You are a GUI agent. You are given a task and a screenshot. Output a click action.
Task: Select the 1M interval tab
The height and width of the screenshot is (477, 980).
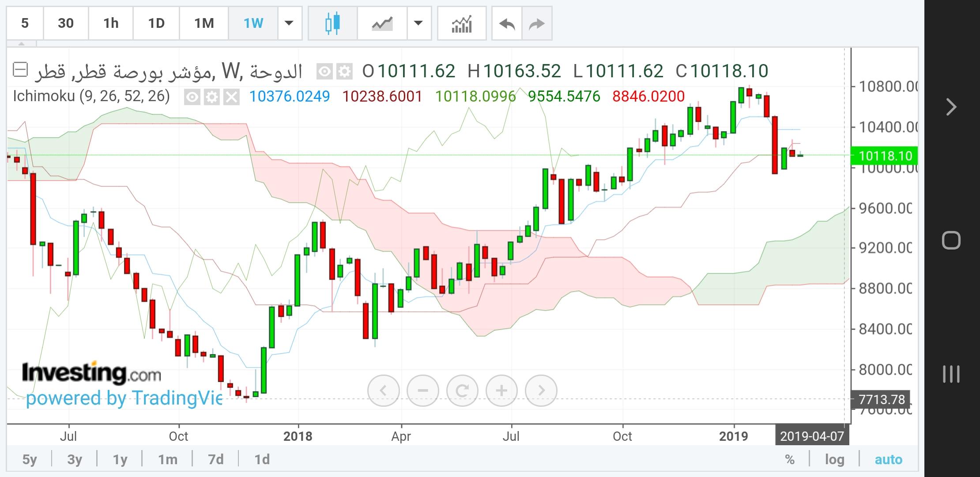tap(204, 23)
